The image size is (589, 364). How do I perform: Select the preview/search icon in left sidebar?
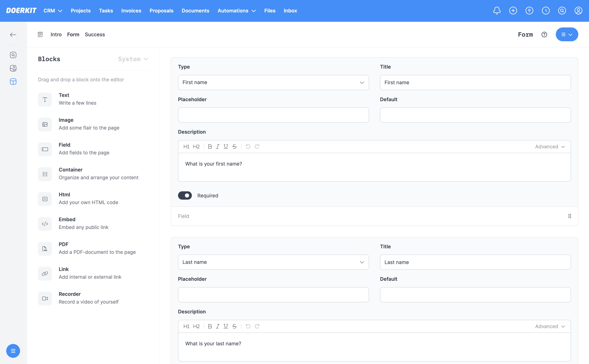pos(13,55)
